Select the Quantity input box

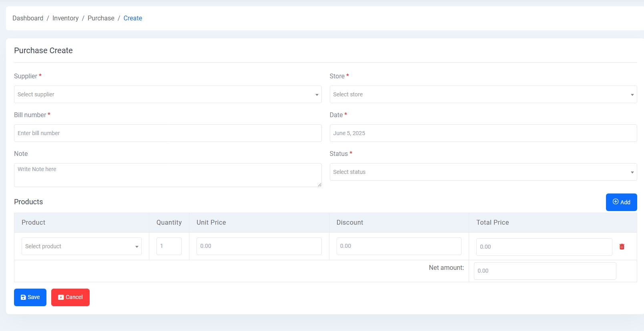pyautogui.click(x=169, y=246)
